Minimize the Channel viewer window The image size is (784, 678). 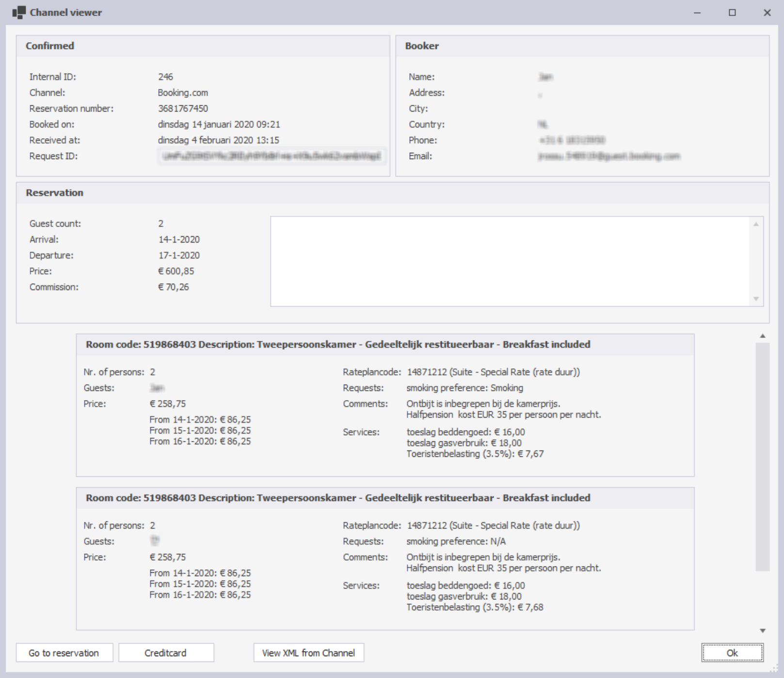click(x=697, y=13)
